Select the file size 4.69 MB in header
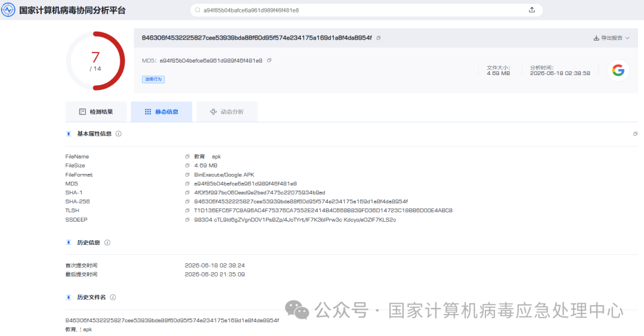The width and height of the screenshot is (644, 336). [x=498, y=73]
